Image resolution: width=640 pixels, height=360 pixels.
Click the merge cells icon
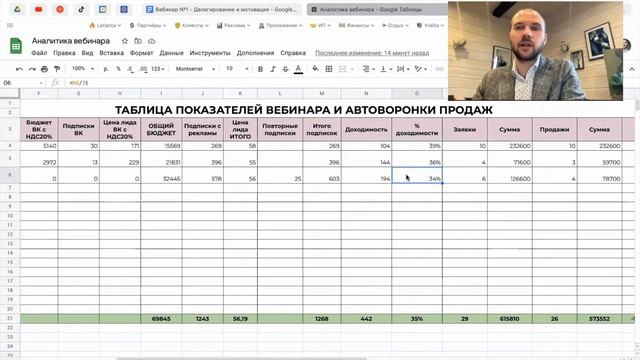[342, 69]
